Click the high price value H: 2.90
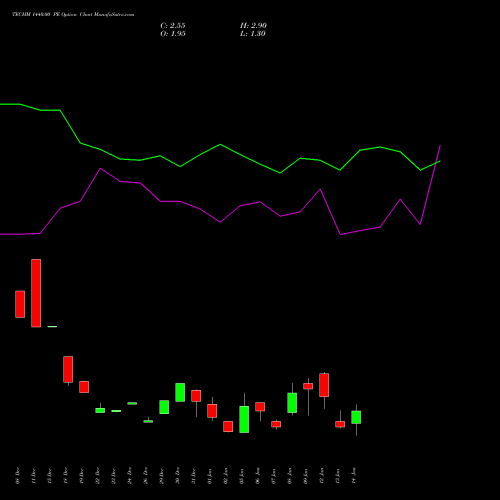The width and height of the screenshot is (500, 500). coord(253,26)
